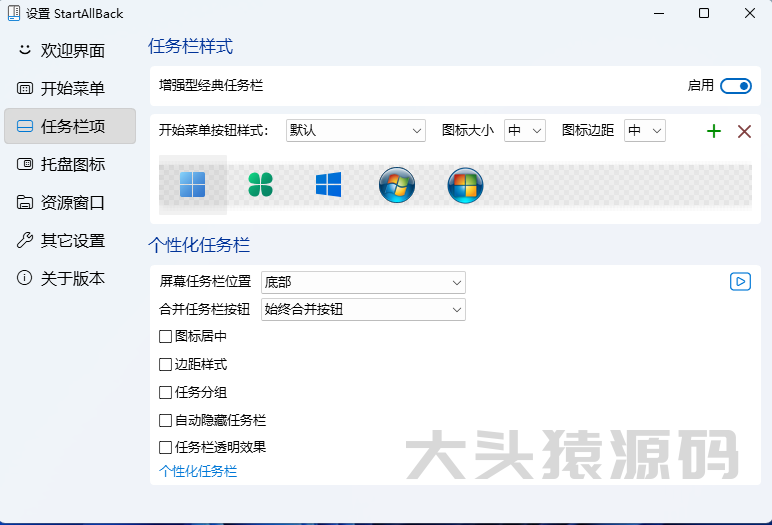Select the Windows 7 orb start button
This screenshot has width=772, height=525.
(397, 185)
